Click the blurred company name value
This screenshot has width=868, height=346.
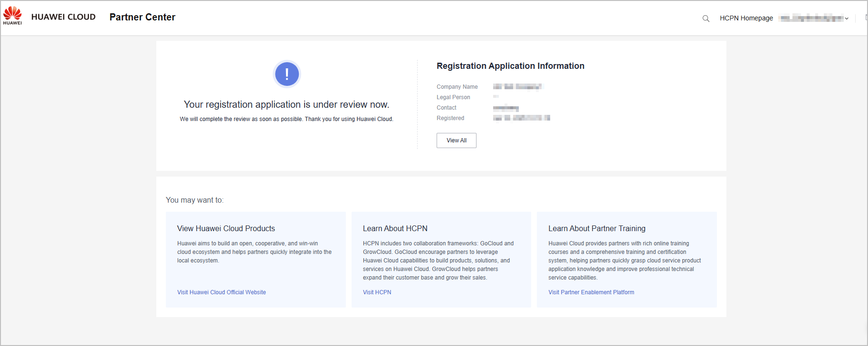click(x=517, y=86)
